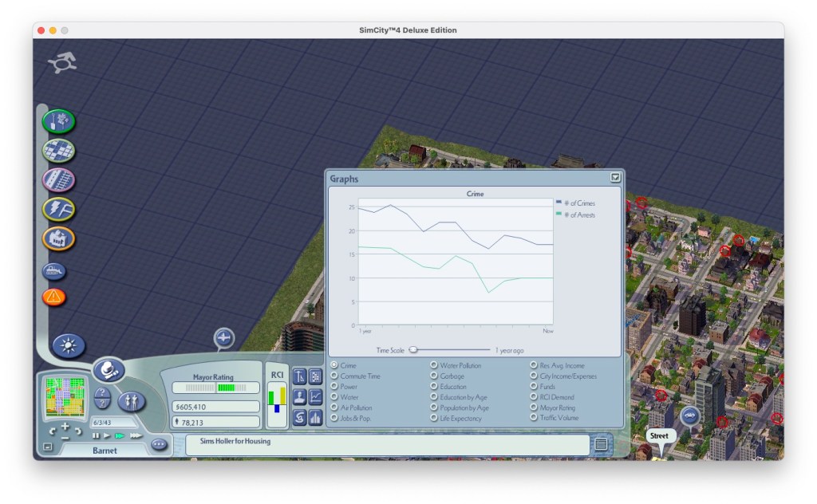Image resolution: width=817 pixels, height=504 pixels.
Task: Expand the news ticker list button
Action: [x=601, y=444]
